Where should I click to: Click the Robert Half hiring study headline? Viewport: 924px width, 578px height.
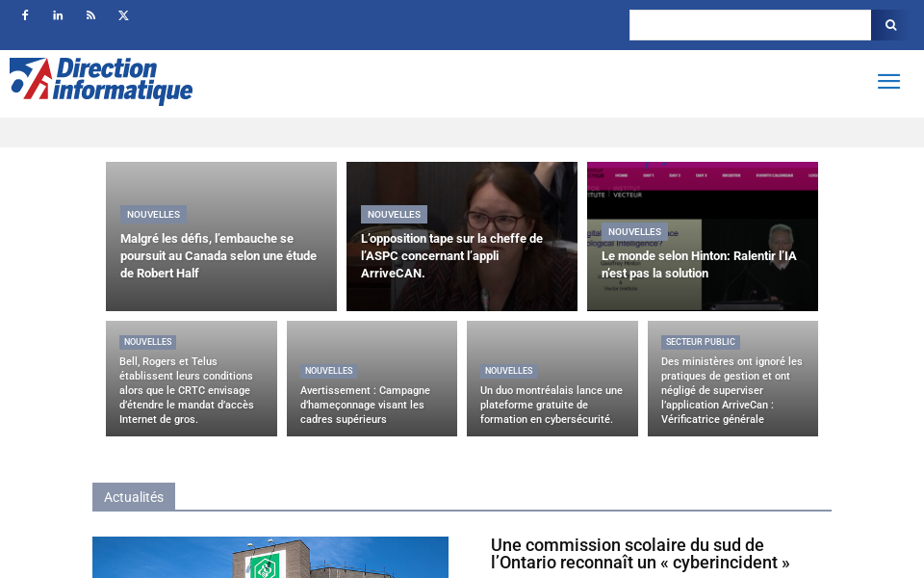point(218,255)
